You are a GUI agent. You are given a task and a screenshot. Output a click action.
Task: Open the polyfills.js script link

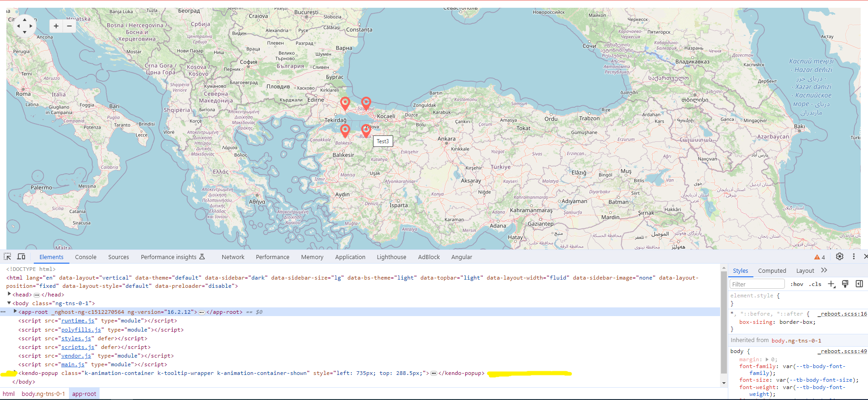tap(81, 330)
